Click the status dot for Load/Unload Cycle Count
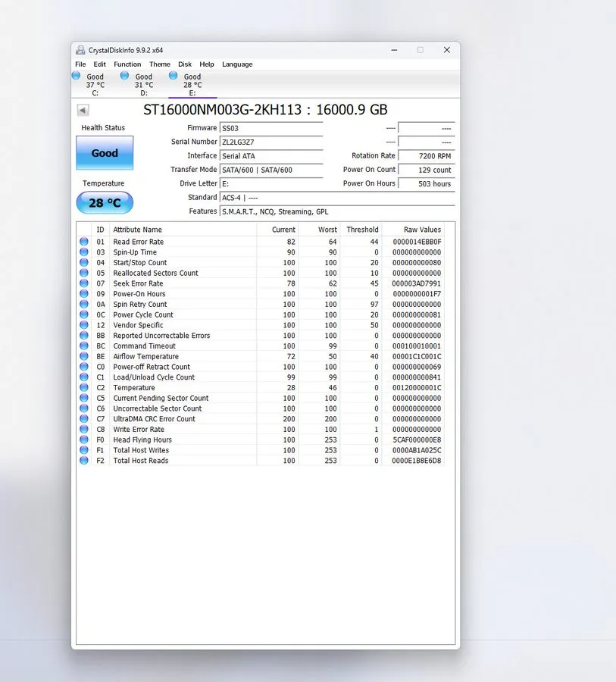The image size is (616, 682). tap(84, 377)
